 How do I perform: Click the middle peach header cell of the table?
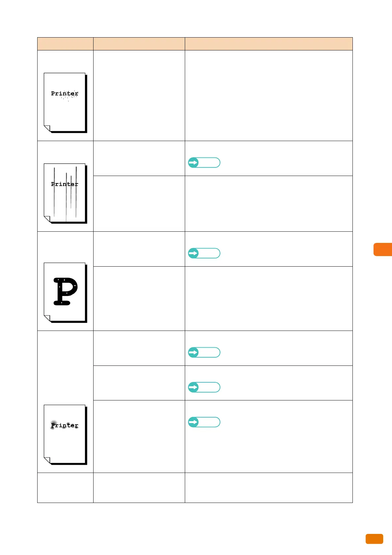point(139,44)
